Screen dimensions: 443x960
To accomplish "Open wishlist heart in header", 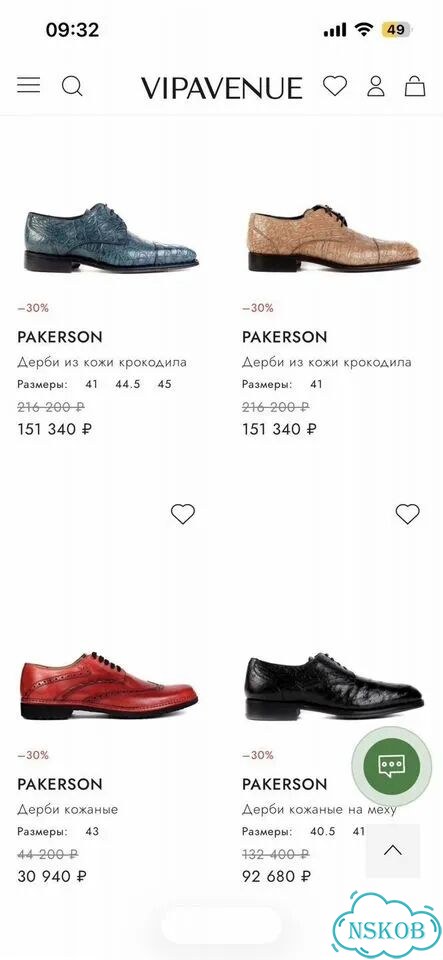I will pyautogui.click(x=335, y=86).
